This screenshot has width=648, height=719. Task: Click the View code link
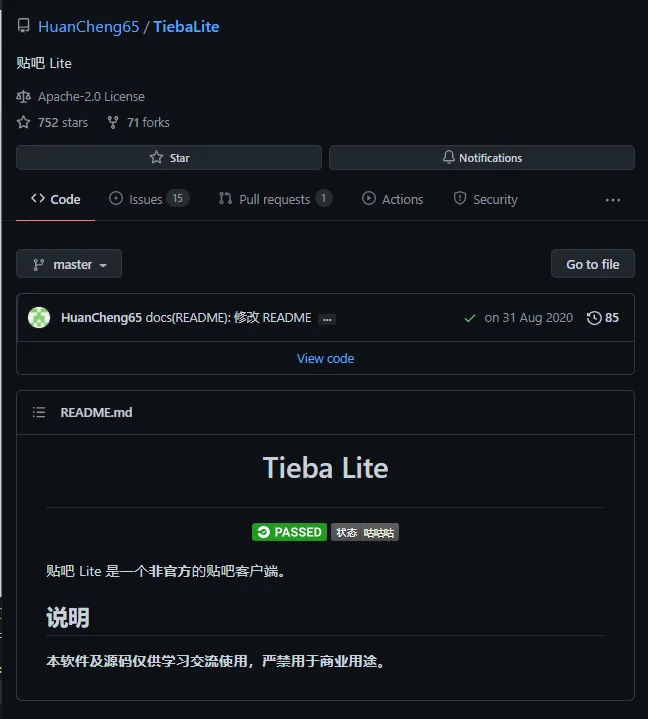(325, 358)
